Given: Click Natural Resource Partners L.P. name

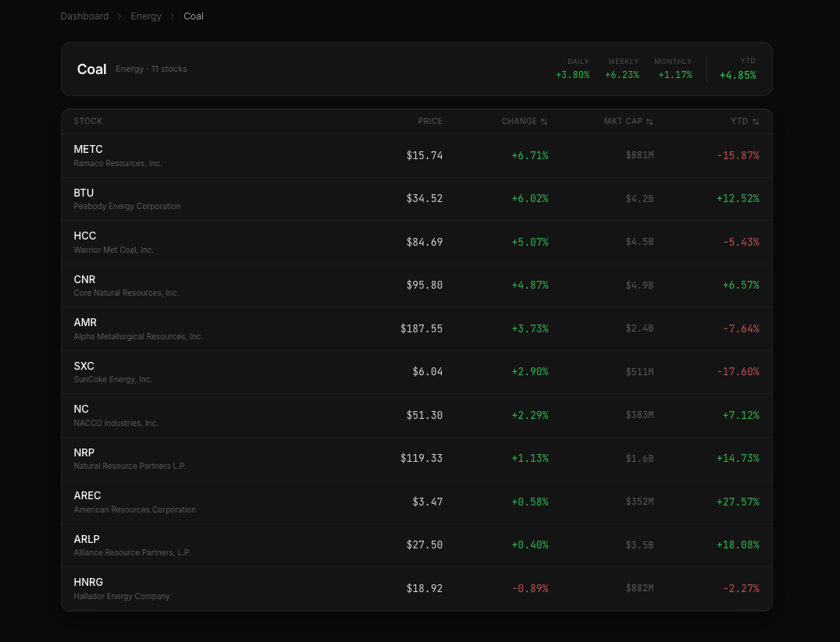Looking at the screenshot, I should tap(130, 466).
